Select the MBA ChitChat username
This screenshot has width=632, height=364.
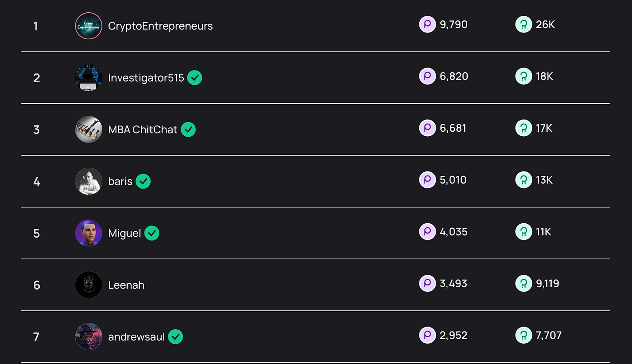pyautogui.click(x=143, y=129)
